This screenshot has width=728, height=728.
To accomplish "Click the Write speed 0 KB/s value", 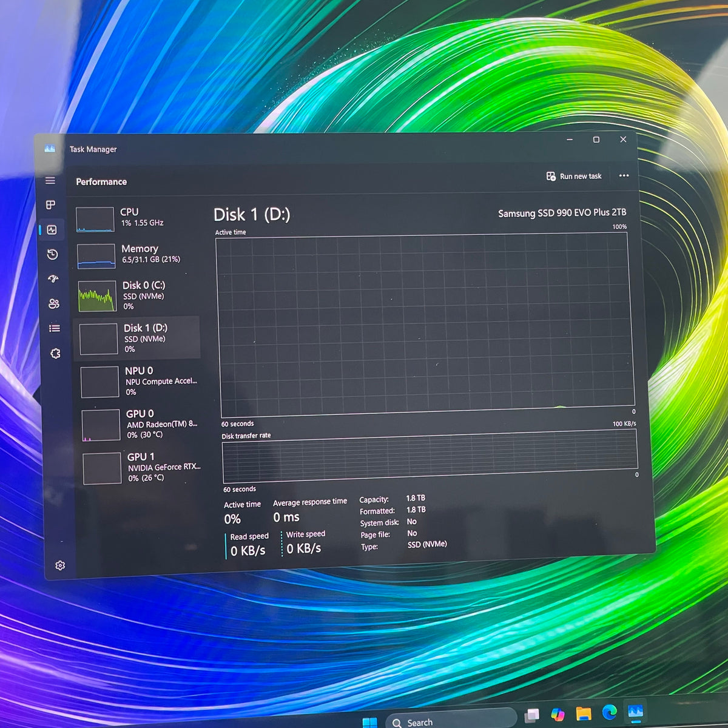I will click(x=304, y=548).
